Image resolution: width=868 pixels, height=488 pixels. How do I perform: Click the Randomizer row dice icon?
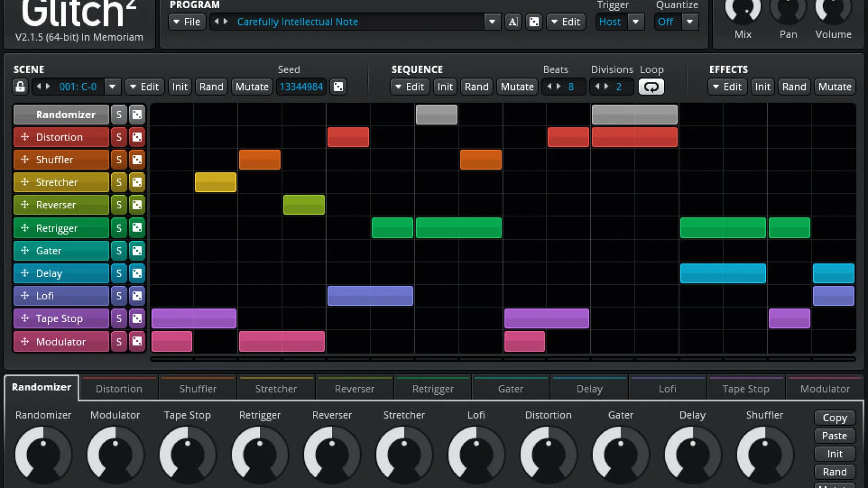coord(137,114)
